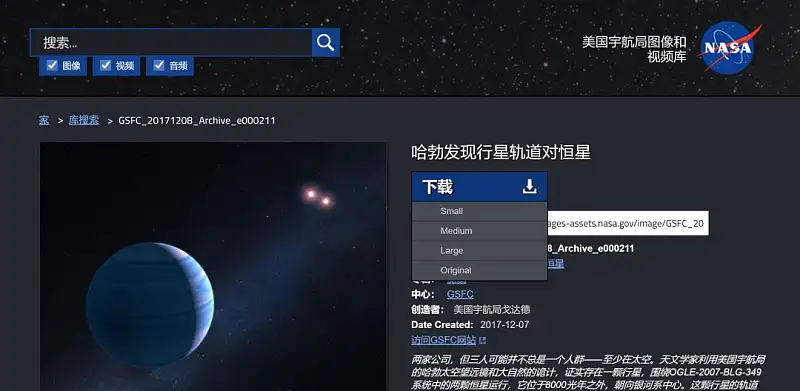Click the 美国宇航局图像和视频库 site title
The height and width of the screenshot is (391, 800).
(x=634, y=49)
